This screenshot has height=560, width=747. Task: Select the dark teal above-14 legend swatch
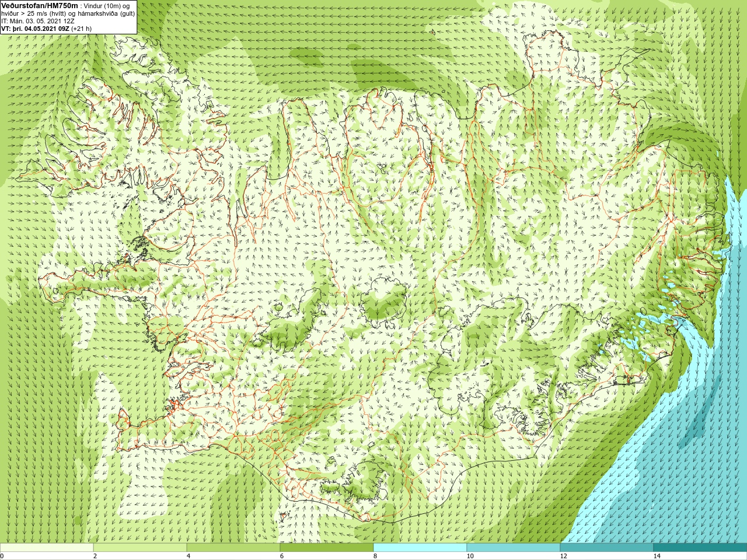[x=700, y=548]
